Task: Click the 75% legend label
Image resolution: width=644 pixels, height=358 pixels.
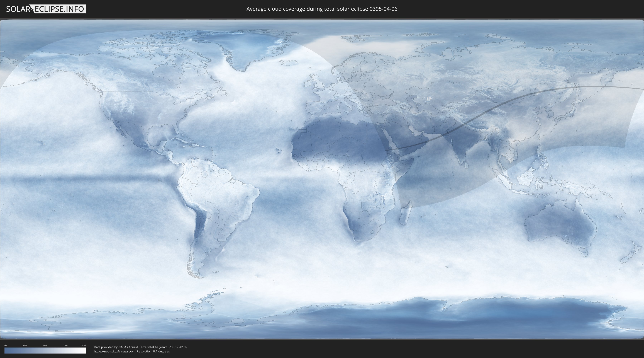Action: (x=65, y=345)
